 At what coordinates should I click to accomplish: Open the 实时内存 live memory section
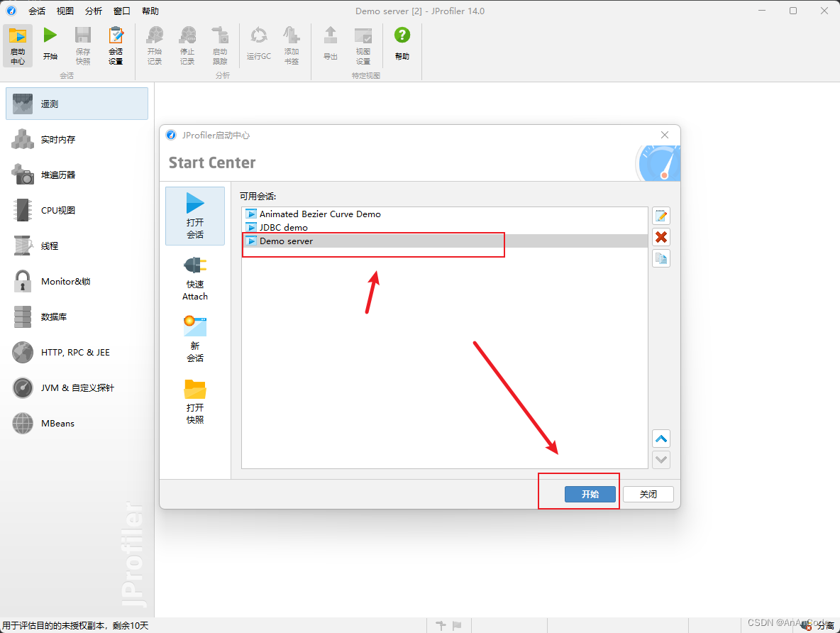point(77,139)
